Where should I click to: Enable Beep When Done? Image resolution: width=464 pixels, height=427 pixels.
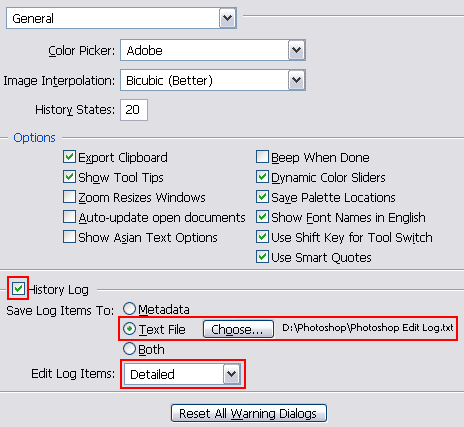tap(262, 157)
